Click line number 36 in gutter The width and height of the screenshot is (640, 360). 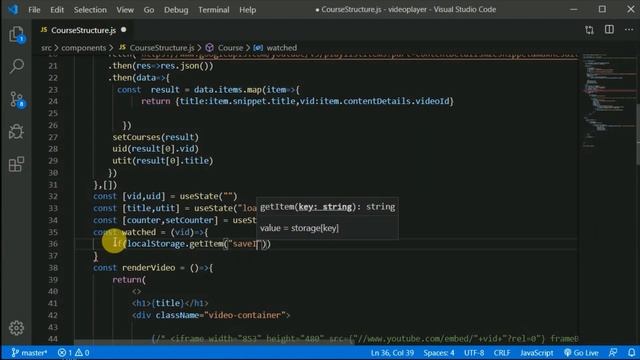point(53,244)
